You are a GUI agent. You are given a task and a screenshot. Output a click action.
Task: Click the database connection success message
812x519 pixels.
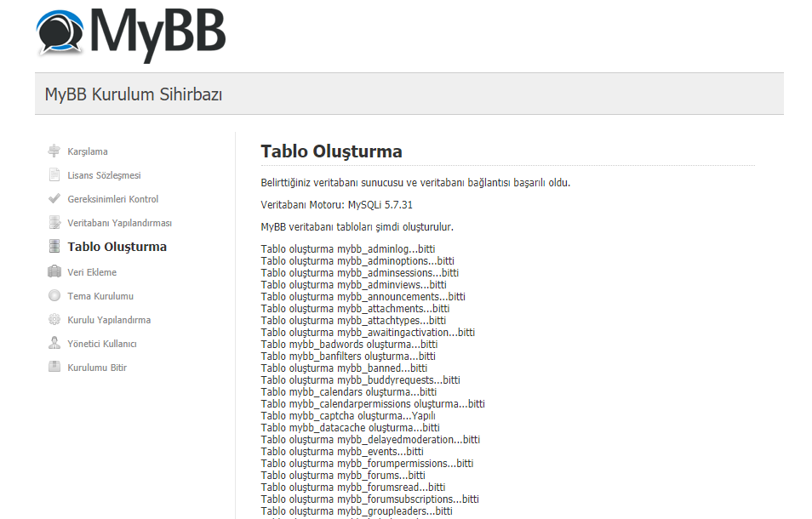(415, 183)
